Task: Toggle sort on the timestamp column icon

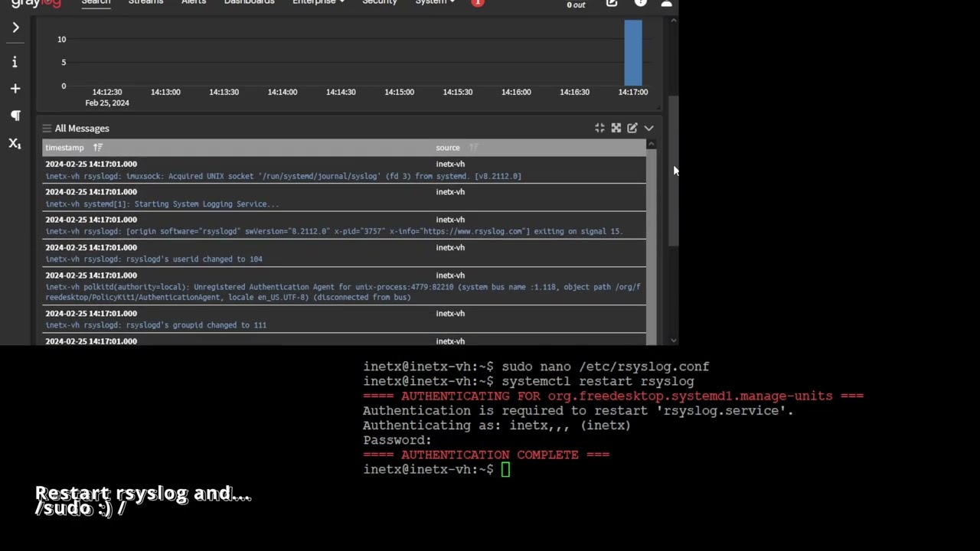Action: click(x=98, y=148)
